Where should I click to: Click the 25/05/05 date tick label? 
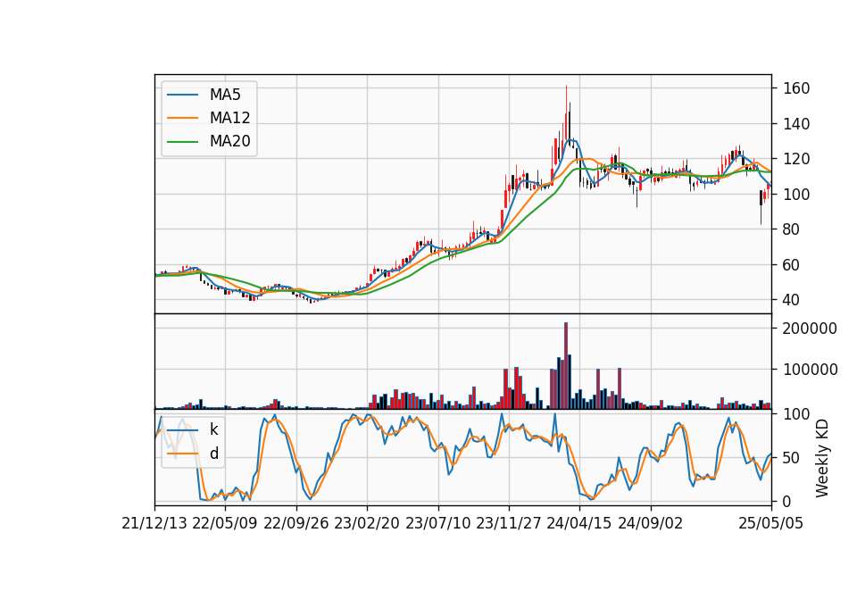click(x=771, y=523)
